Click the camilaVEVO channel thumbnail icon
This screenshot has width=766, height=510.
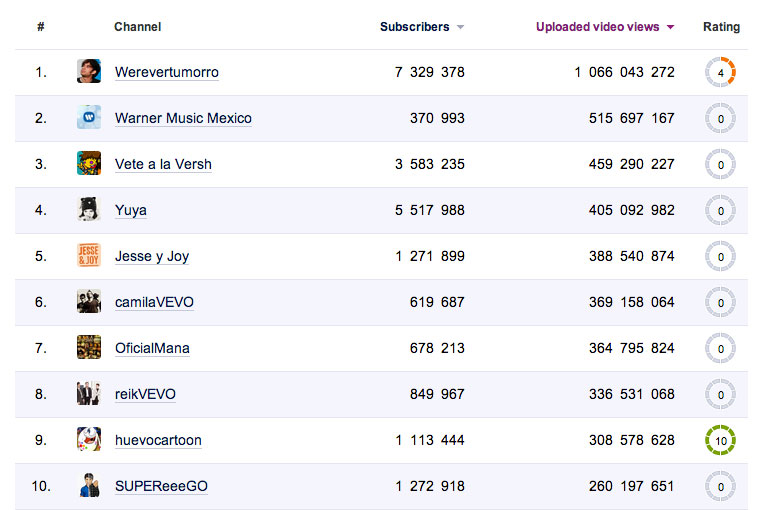coord(89,301)
